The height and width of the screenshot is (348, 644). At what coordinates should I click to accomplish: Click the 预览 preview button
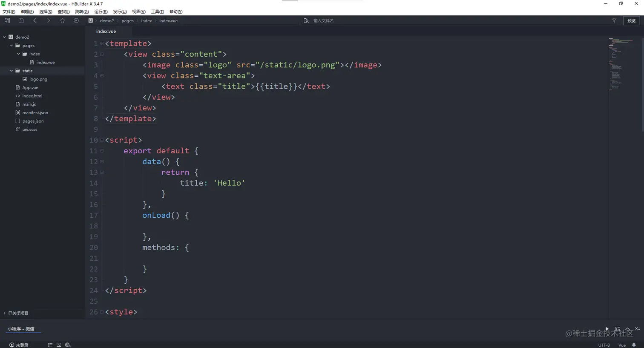pyautogui.click(x=632, y=20)
